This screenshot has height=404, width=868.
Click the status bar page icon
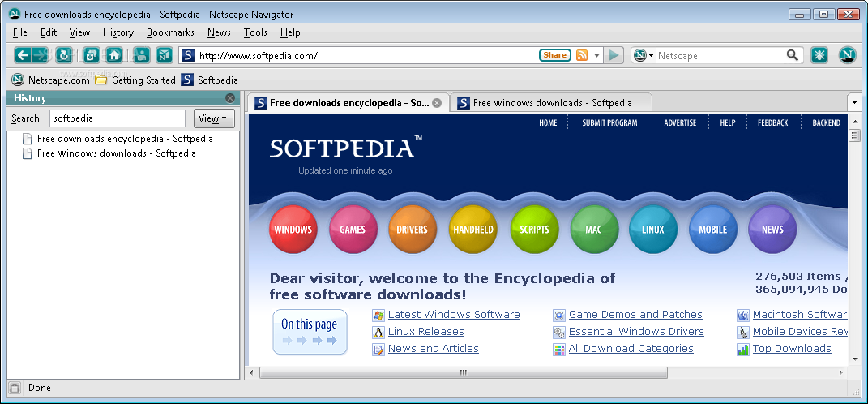click(15, 388)
